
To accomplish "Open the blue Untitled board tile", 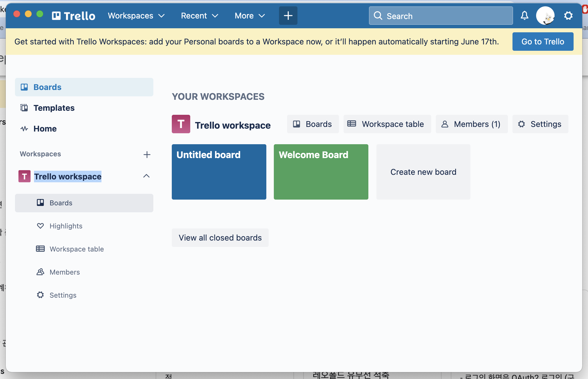I will (219, 172).
